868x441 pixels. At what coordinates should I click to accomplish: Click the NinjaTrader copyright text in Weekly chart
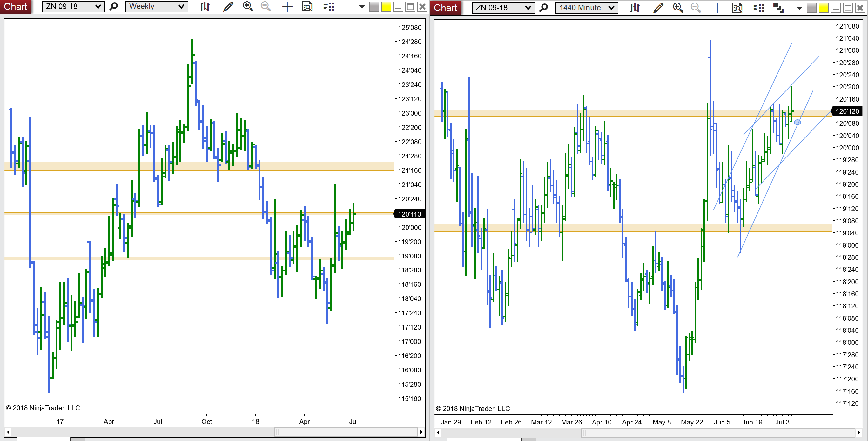43,408
